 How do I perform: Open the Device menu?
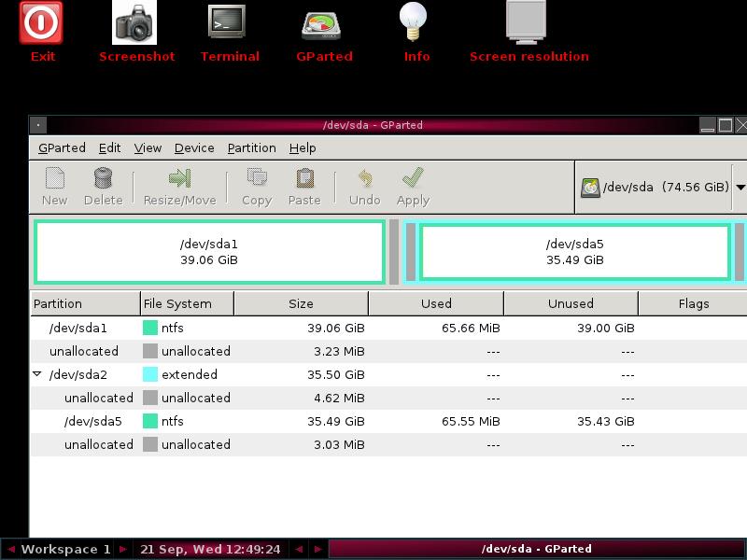point(195,147)
